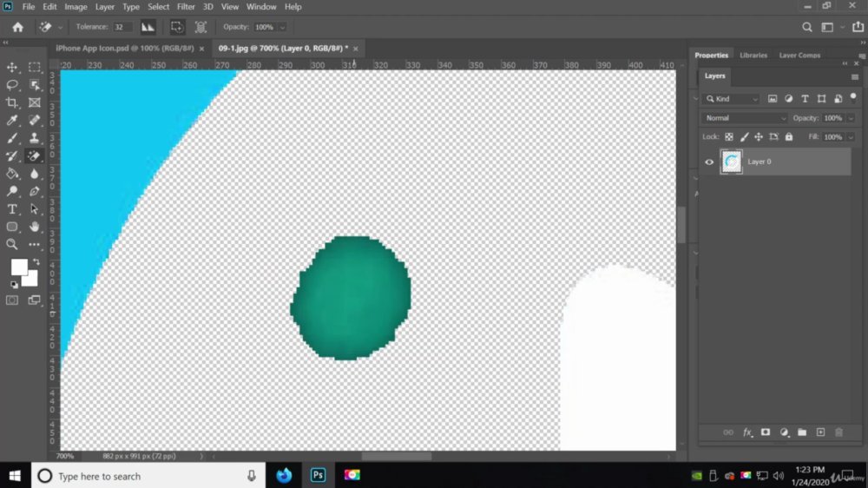
Task: Hide Layer 0 visibility eye
Action: (709, 162)
